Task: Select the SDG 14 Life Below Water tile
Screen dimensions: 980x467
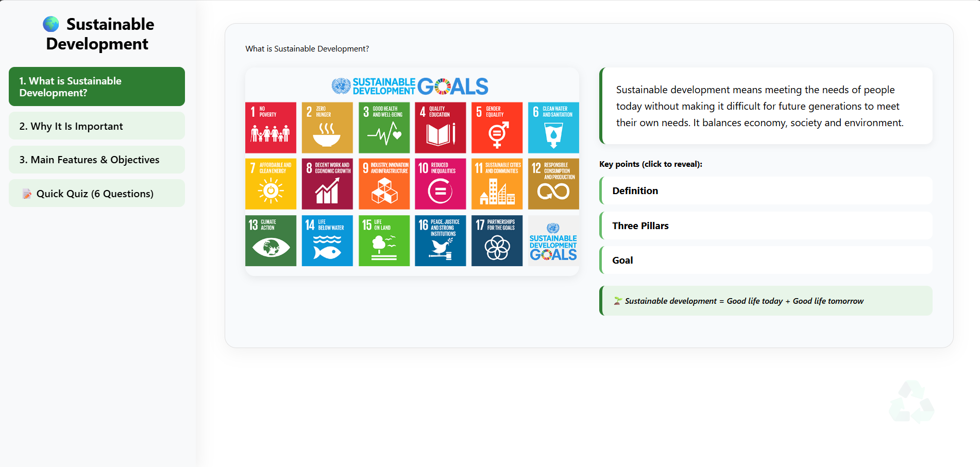Action: [327, 240]
